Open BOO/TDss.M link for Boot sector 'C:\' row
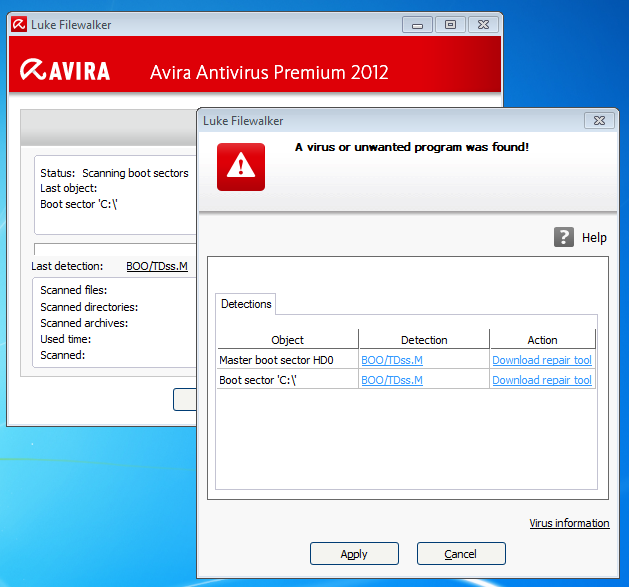The image size is (629, 587). click(392, 380)
